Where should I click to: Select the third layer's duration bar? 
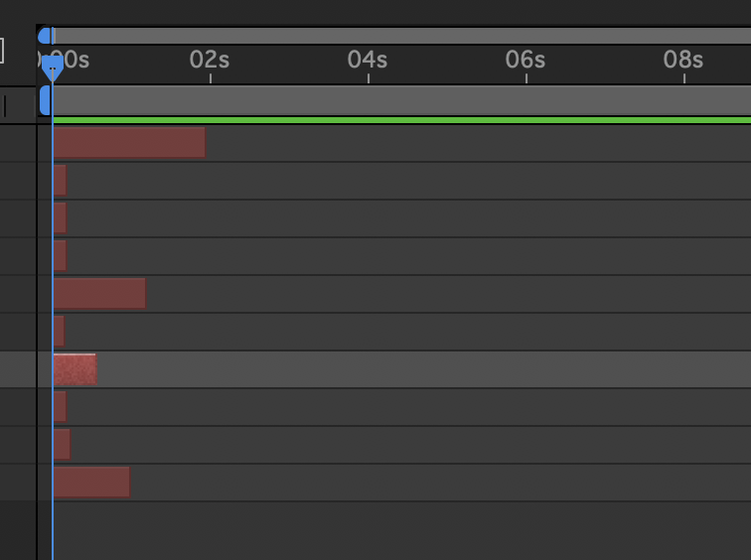coord(60,218)
